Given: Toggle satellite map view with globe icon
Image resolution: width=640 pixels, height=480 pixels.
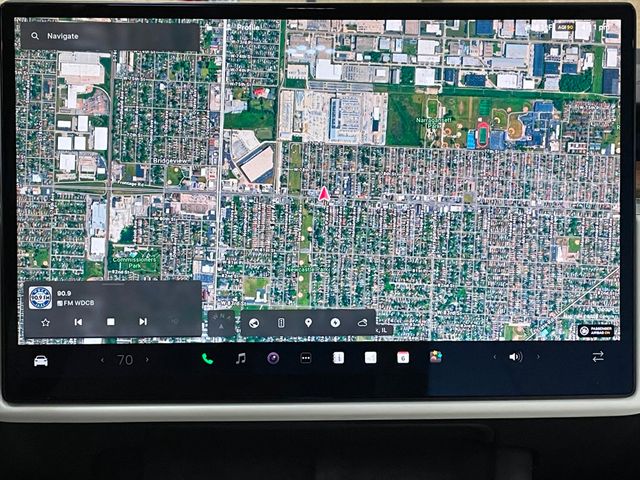Looking at the screenshot, I should click(x=254, y=323).
